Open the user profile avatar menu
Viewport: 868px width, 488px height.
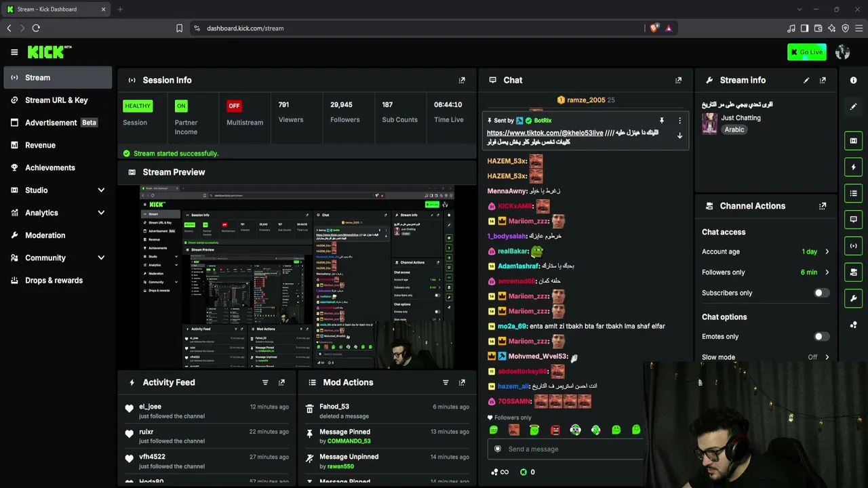[x=843, y=52]
